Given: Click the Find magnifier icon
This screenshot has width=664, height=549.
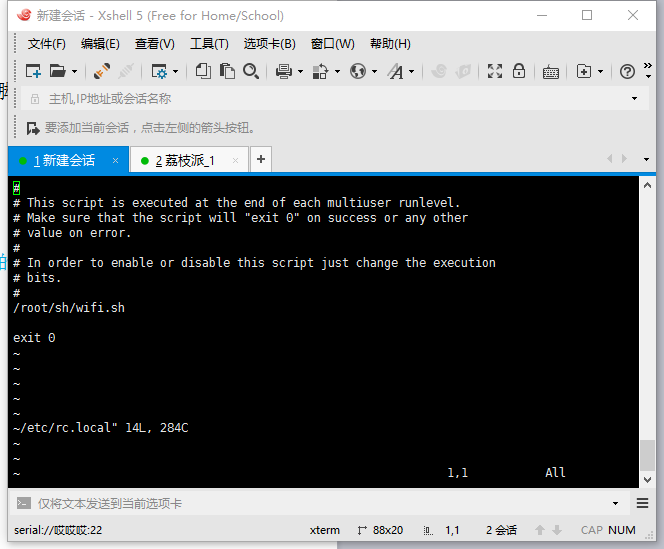Looking at the screenshot, I should point(251,71).
